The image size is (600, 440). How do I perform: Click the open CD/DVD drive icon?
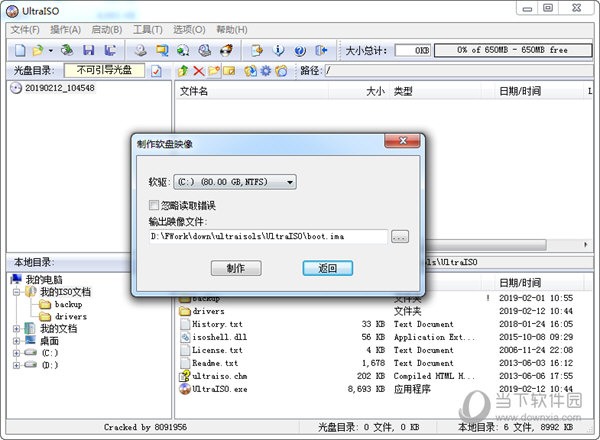pyautogui.click(x=67, y=50)
